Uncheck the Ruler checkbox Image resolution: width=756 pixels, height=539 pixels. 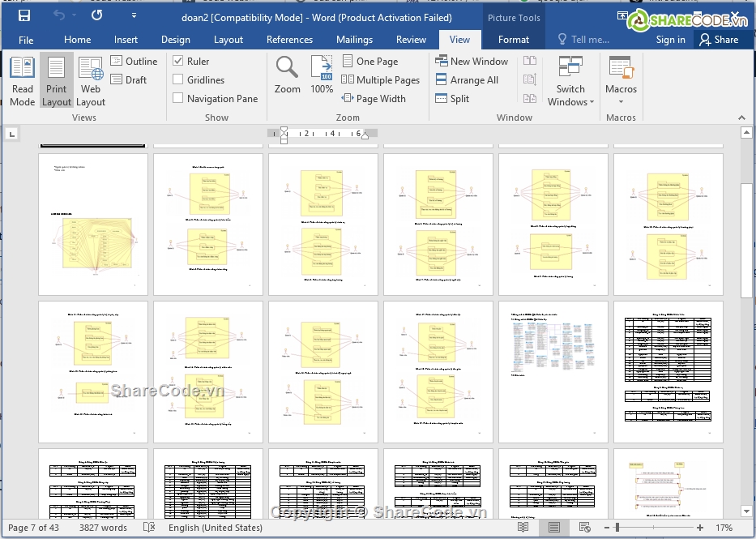(178, 62)
